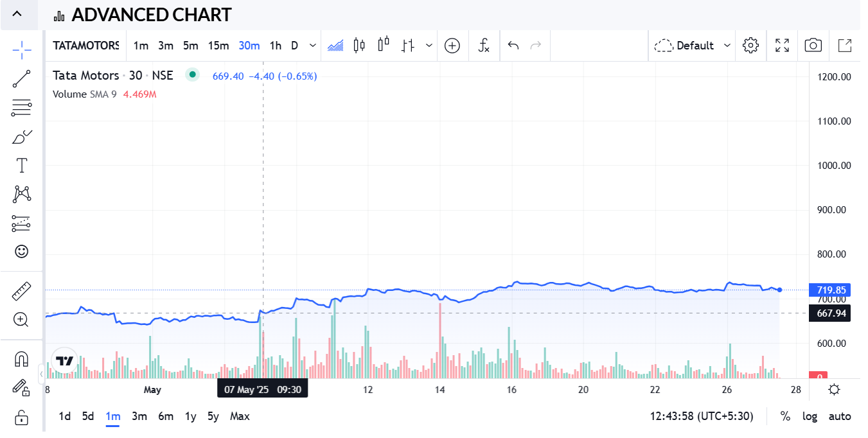Switch chart style to bars
Screen dimensions: 868x438
407,46
